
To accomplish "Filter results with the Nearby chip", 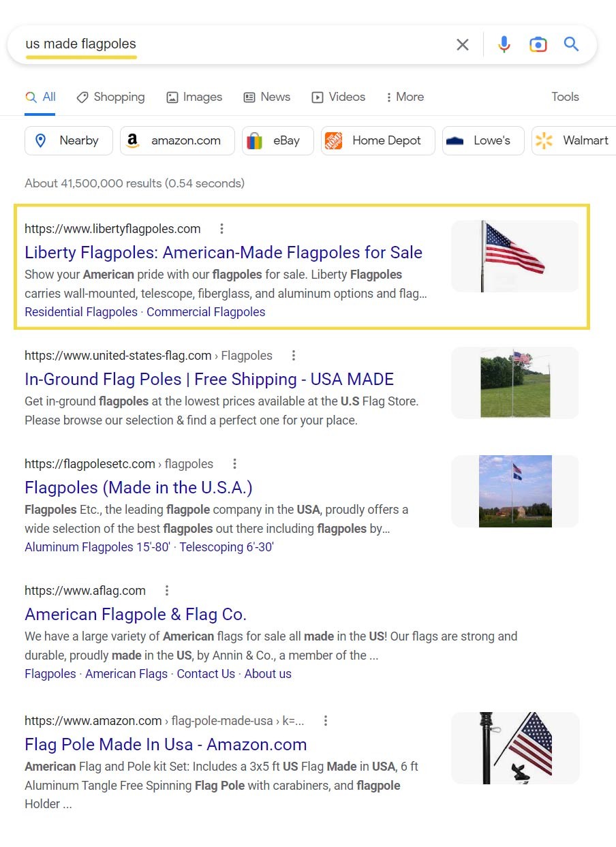I will pos(69,141).
